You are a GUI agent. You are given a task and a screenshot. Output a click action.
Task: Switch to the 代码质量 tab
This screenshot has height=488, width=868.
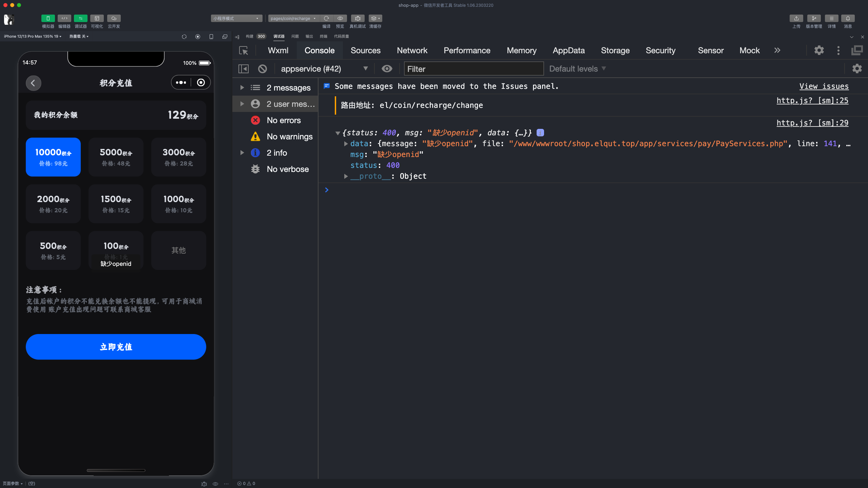coord(341,36)
